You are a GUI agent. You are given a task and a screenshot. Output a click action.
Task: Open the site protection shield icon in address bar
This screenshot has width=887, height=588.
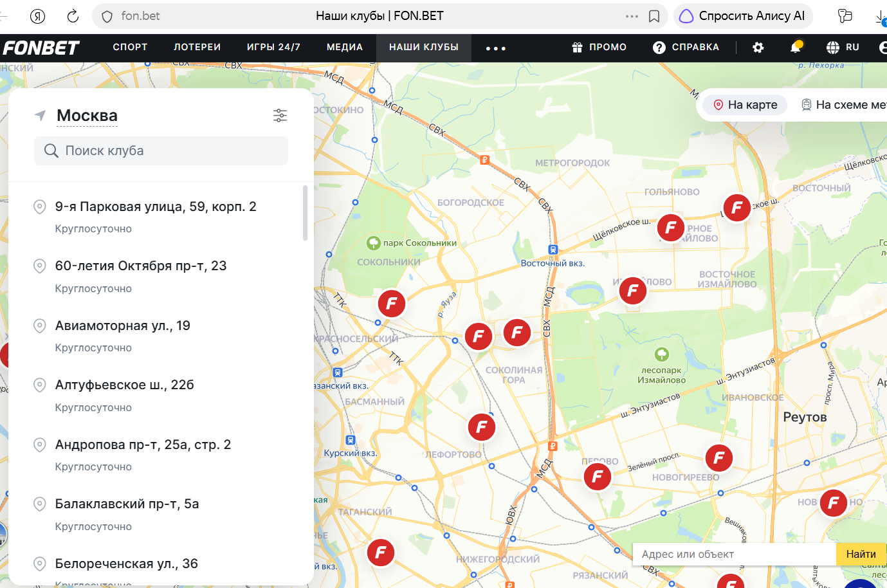(107, 16)
